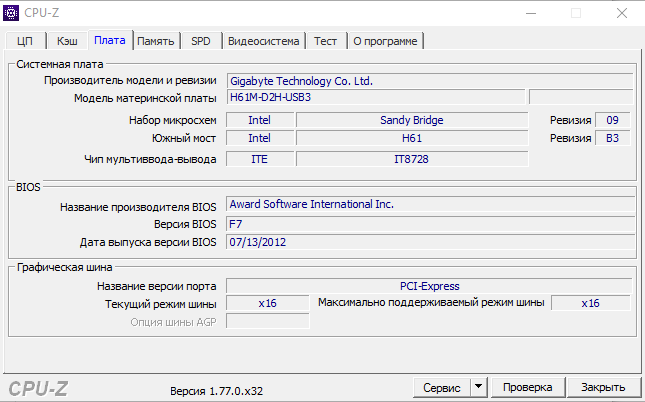This screenshot has height=402, width=645.
Task: Click the Сервис button
Action: click(x=442, y=388)
